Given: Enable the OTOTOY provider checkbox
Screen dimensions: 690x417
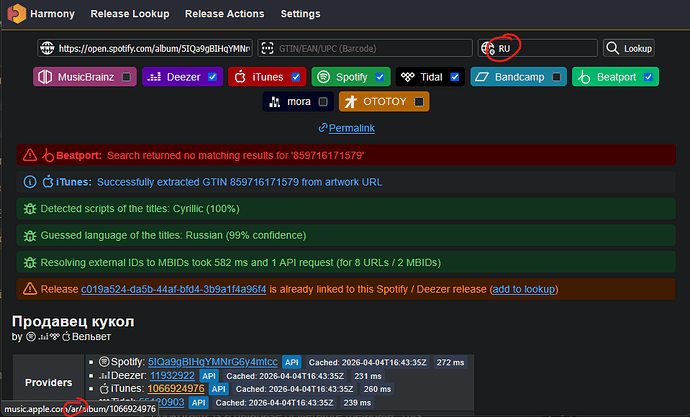Looking at the screenshot, I should pyautogui.click(x=419, y=102).
